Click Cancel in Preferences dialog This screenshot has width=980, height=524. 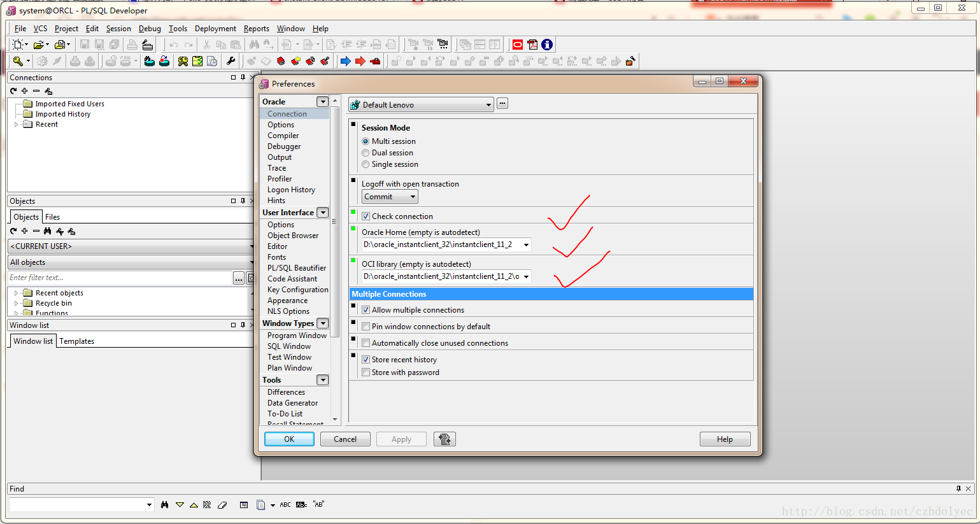point(345,439)
